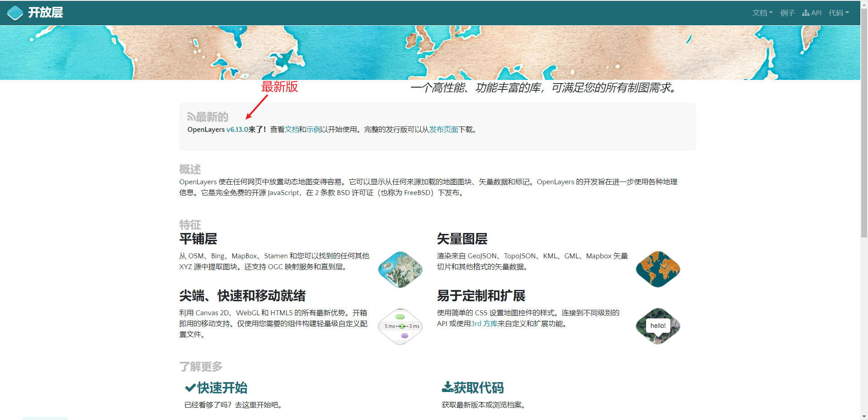Expand the 文档 dropdown menu
The image size is (868, 420).
point(762,13)
